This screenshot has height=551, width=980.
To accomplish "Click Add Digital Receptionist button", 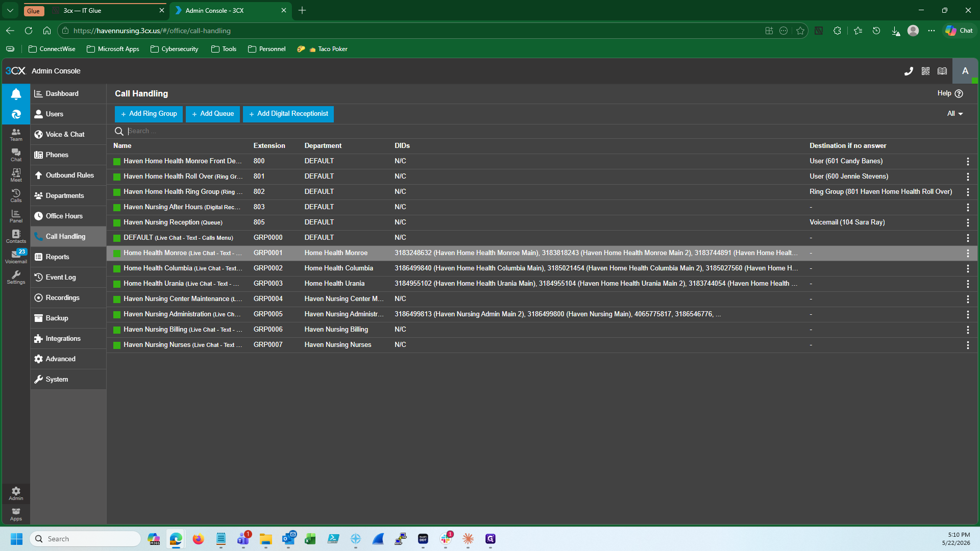I will [288, 114].
